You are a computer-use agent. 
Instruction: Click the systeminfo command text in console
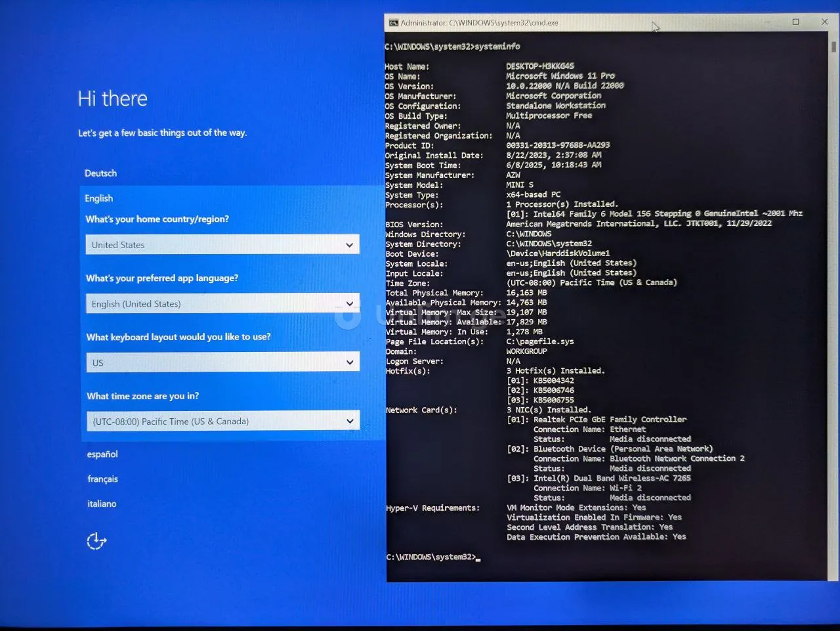tap(497, 47)
